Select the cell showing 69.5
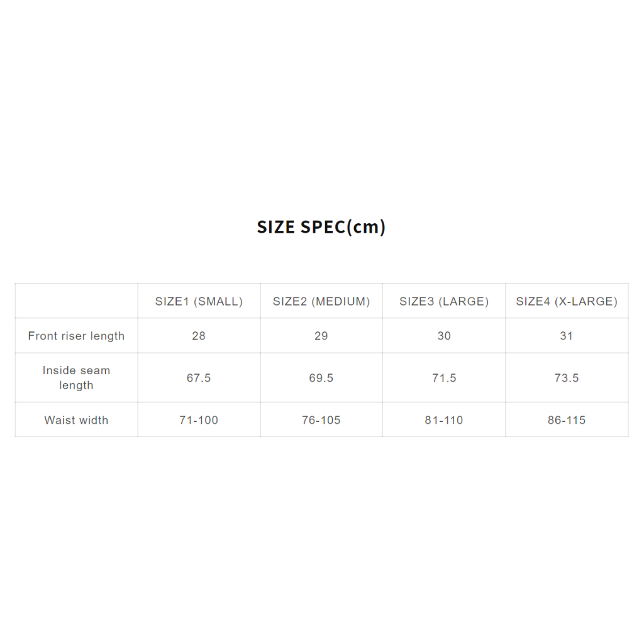The width and height of the screenshot is (644, 644). tap(321, 378)
